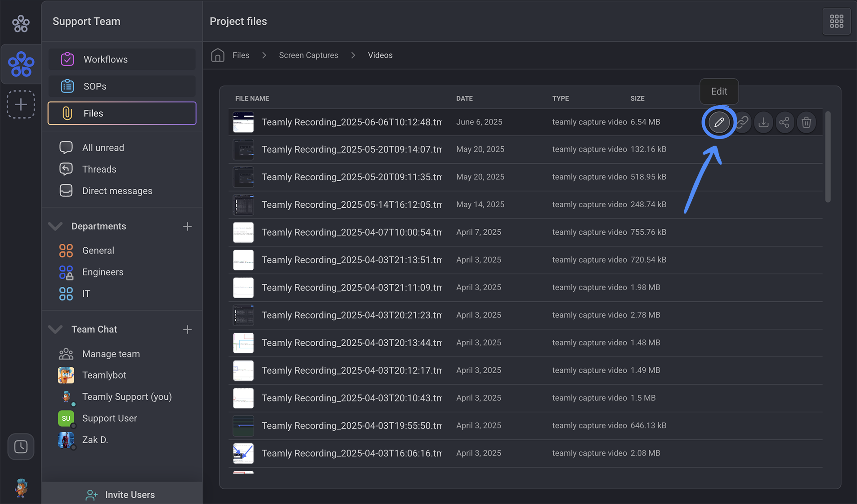The image size is (857, 504).
Task: Open Workflows section
Action: (x=122, y=59)
